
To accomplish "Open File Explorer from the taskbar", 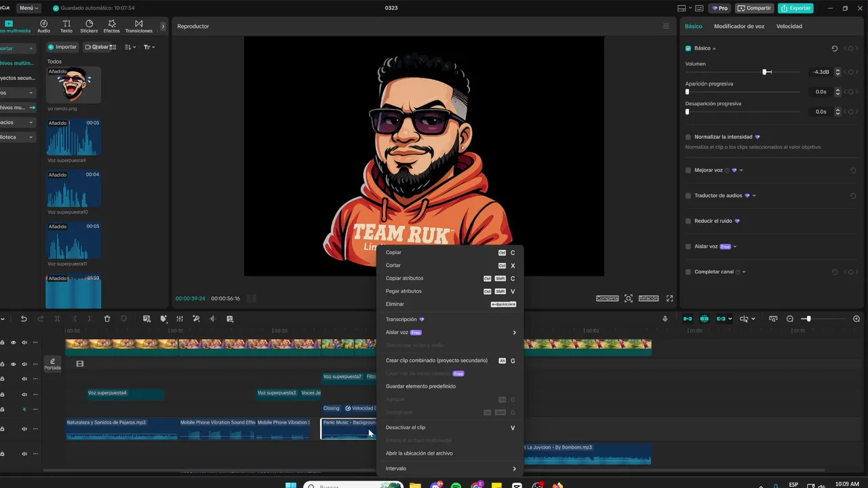I will [x=415, y=485].
